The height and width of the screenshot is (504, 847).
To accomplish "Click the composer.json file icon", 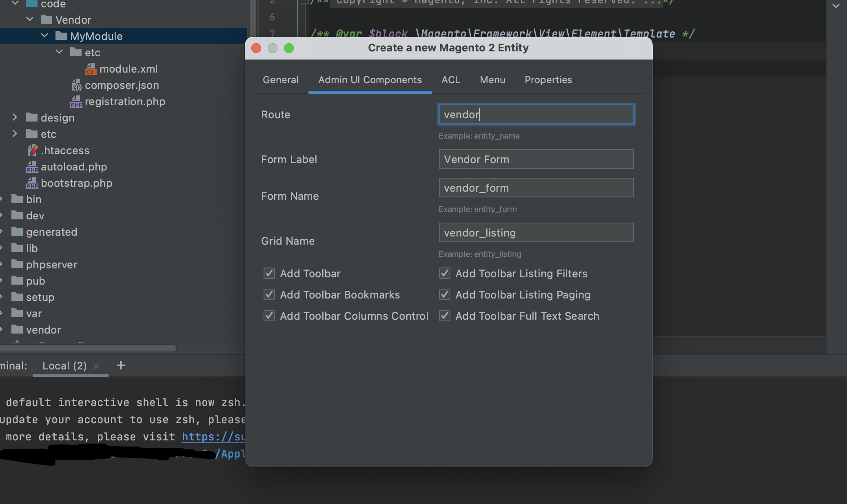I will [76, 85].
